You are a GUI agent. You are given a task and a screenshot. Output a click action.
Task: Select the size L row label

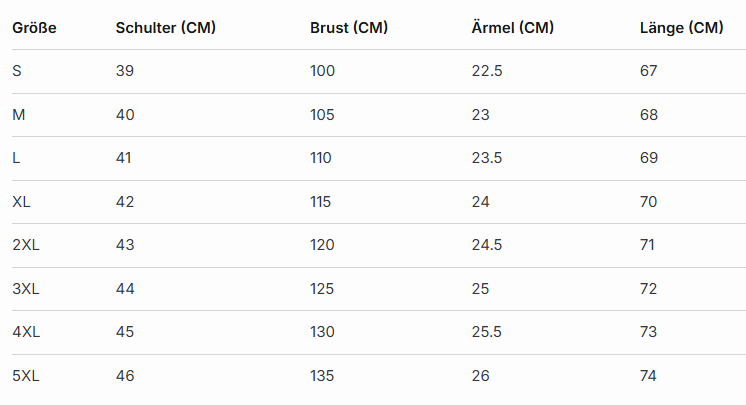tap(16, 158)
